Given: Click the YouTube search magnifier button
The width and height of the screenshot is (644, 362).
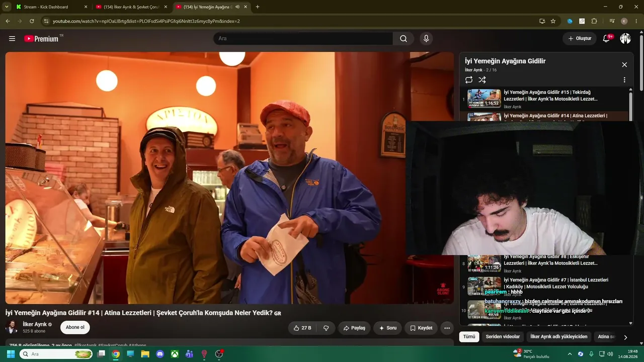Looking at the screenshot, I should [x=404, y=39].
